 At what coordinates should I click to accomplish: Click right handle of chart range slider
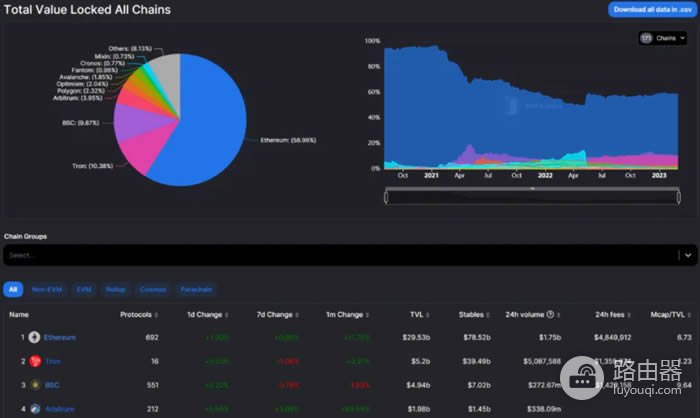[x=679, y=197]
